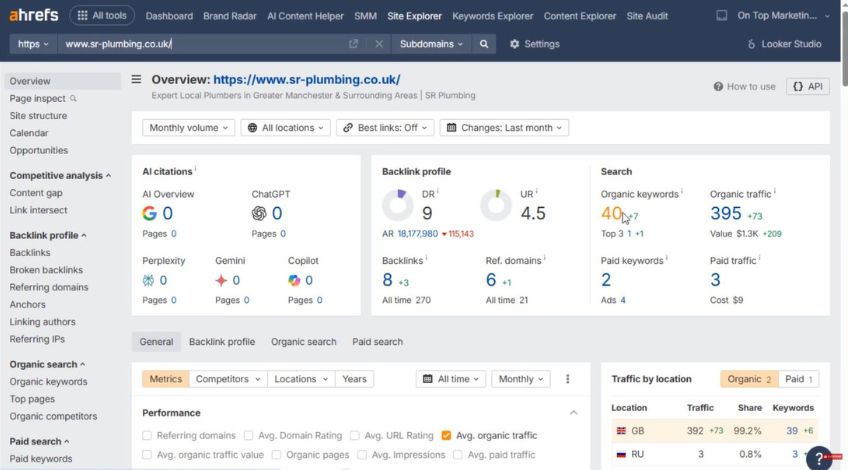Open the Subdomains mode dropdown

[x=431, y=44]
